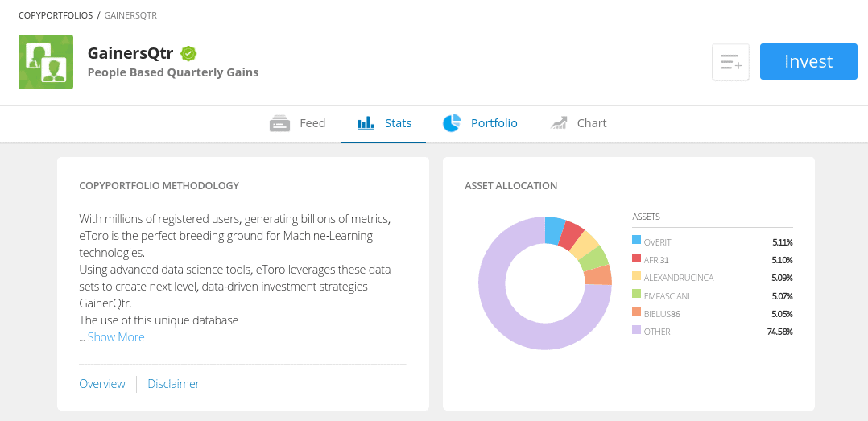This screenshot has width=868, height=421.
Task: Click the Stats bar chart icon
Action: [366, 123]
